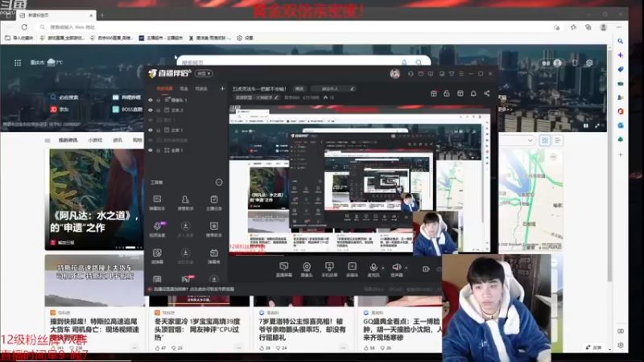The height and width of the screenshot is (362, 644).
Task: Click the 修改 button next to stream title
Action: (299, 88)
